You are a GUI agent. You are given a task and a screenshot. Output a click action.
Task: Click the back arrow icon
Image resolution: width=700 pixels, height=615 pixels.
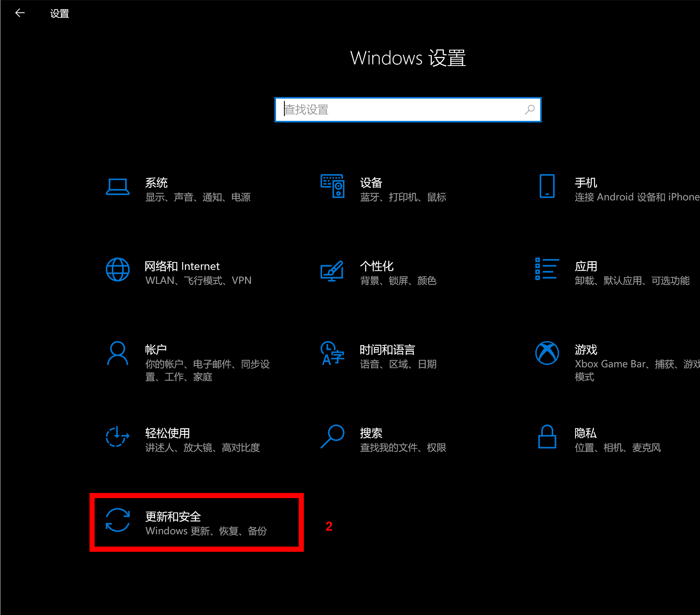(x=20, y=13)
